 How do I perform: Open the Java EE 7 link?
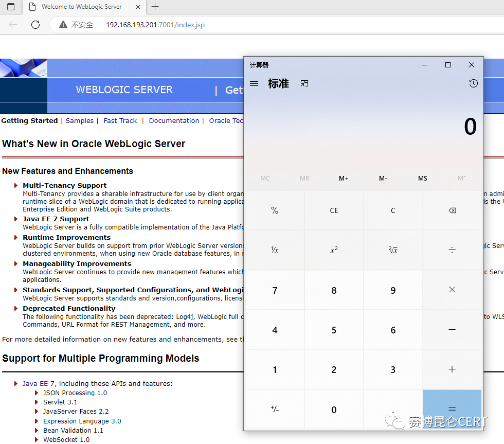(38, 384)
